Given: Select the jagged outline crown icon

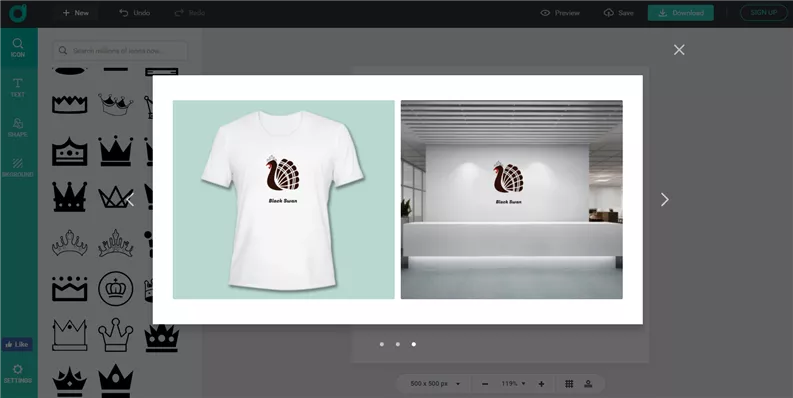Looking at the screenshot, I should tap(70, 105).
